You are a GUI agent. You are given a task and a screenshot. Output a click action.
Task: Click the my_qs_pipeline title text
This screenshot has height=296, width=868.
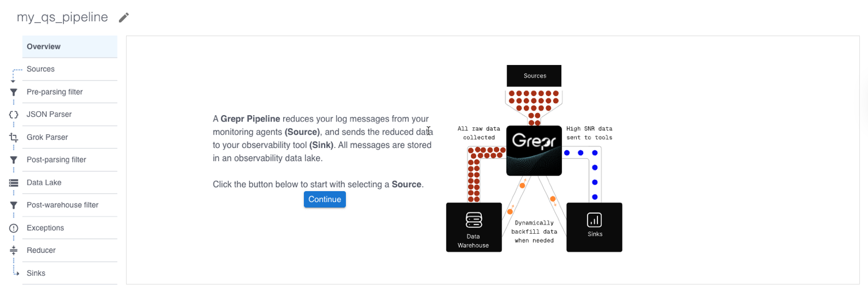pyautogui.click(x=62, y=17)
